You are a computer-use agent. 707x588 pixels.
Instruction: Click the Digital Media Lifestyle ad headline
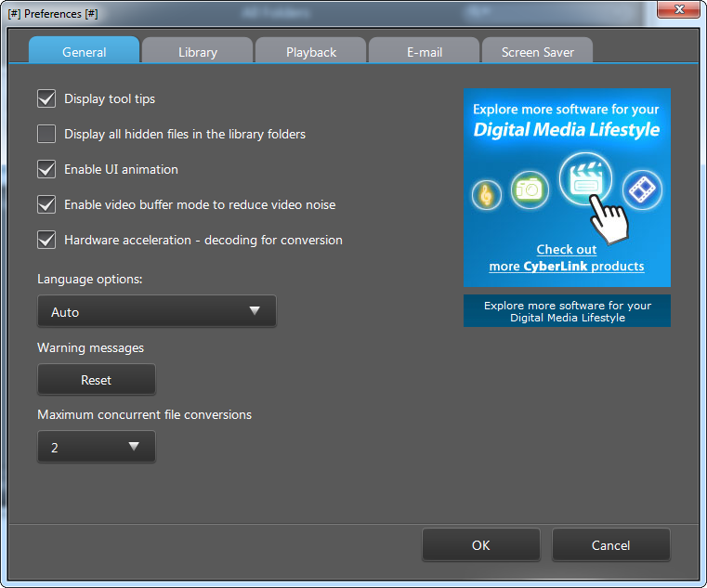coord(567,130)
